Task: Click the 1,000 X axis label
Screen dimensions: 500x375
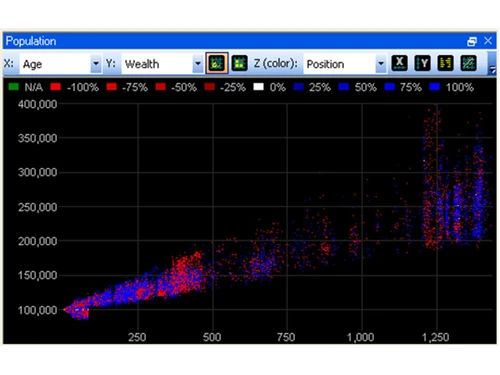Action: [x=361, y=337]
